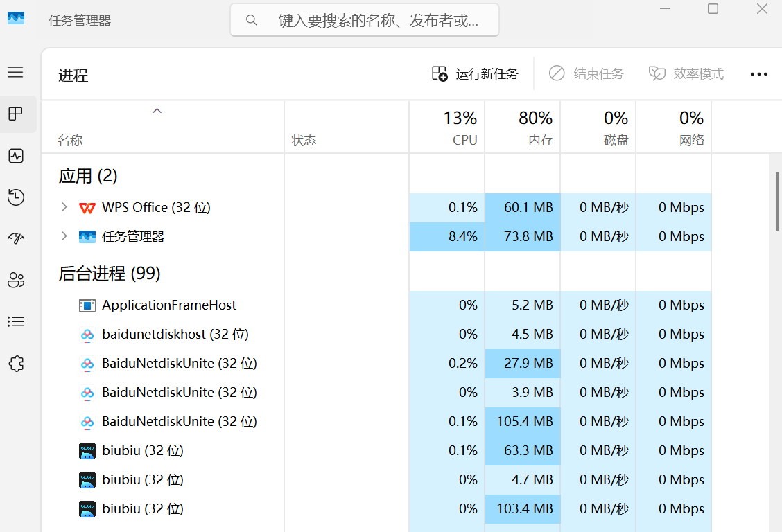Click the vertical scrollbar thumb of process list

[777, 202]
